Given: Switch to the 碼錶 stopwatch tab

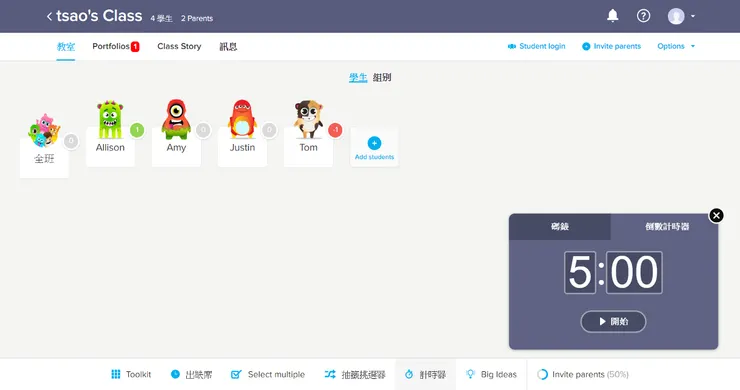Looking at the screenshot, I should [x=560, y=227].
